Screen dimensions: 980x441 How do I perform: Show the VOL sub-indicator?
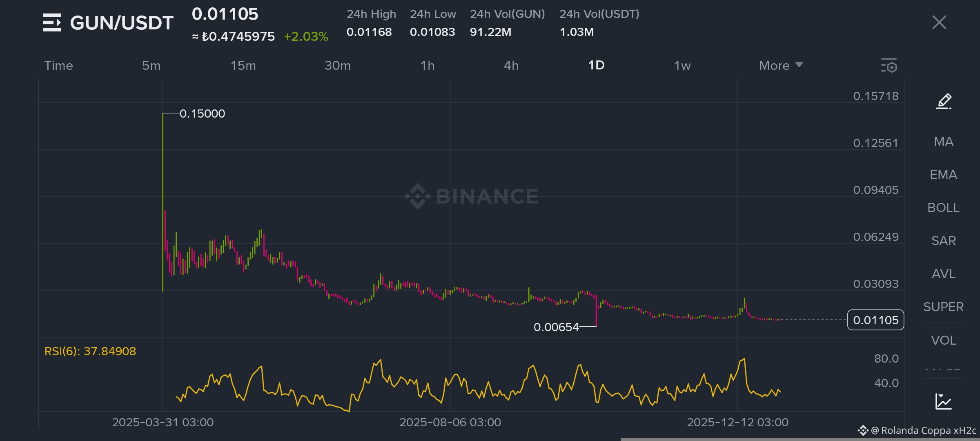point(943,341)
